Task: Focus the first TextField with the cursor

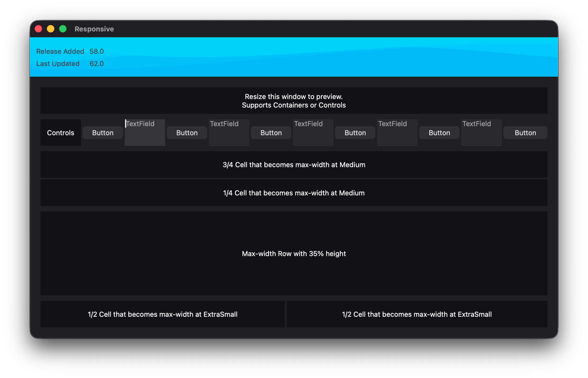Action: tap(145, 132)
